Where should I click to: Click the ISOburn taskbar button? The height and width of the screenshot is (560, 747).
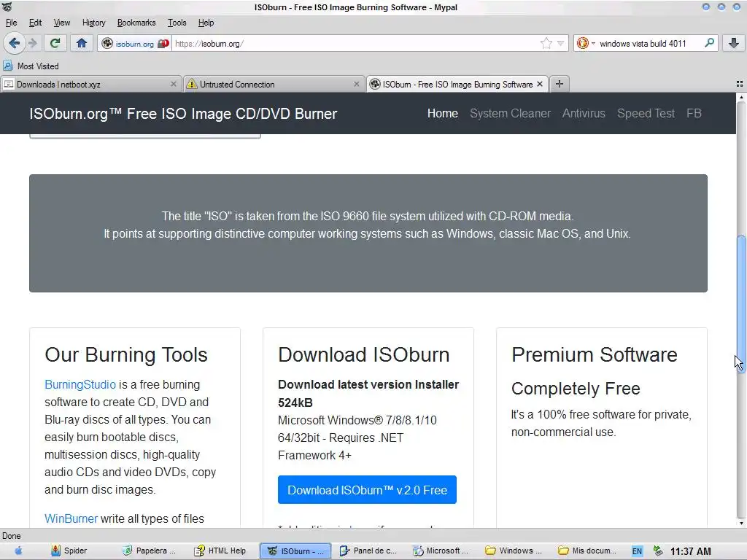[x=295, y=551]
